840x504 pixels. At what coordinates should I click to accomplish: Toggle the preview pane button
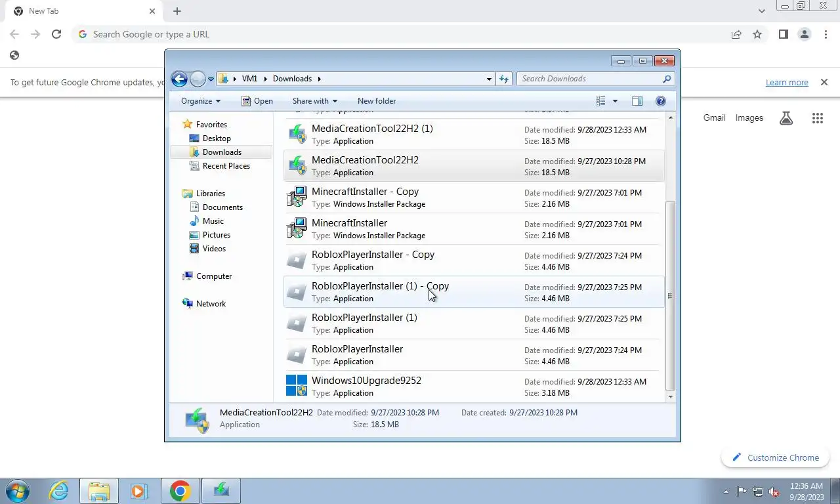point(637,101)
